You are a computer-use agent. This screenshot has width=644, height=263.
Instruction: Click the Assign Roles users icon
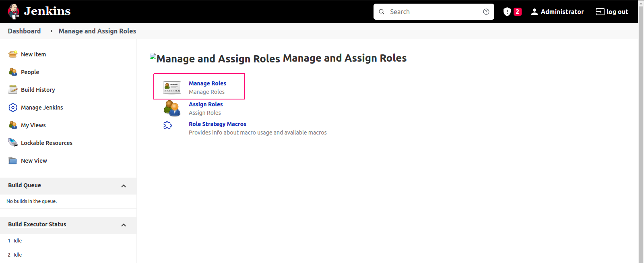(x=172, y=108)
